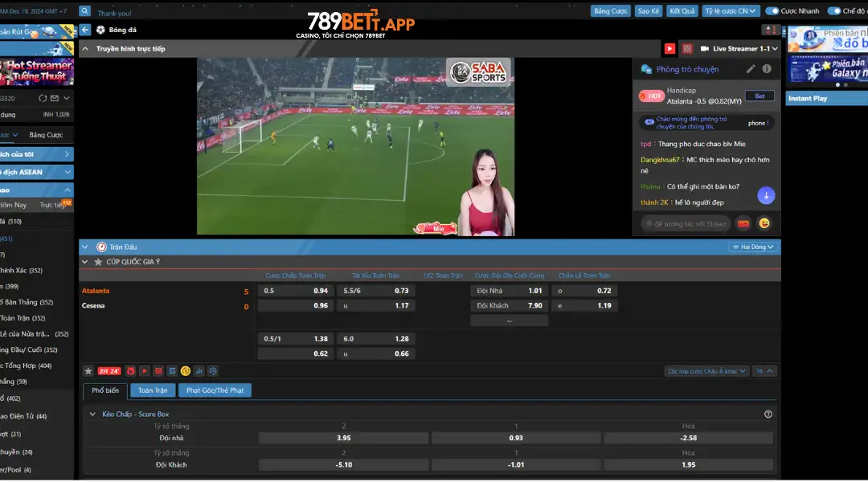Click the red play video icon near Live Streamer

click(x=669, y=49)
